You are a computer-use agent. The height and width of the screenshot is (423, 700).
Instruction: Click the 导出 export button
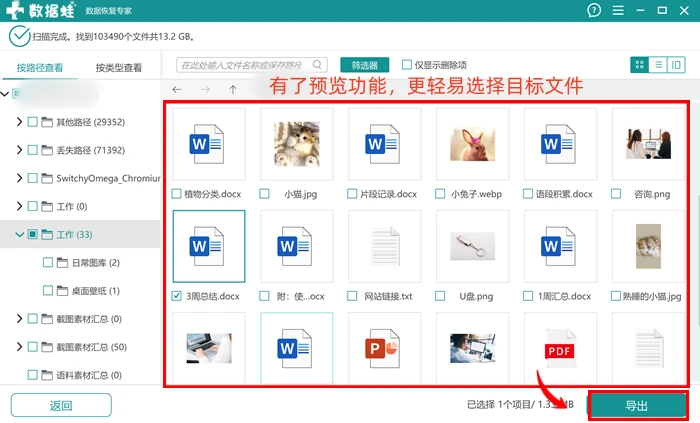pyautogui.click(x=637, y=406)
